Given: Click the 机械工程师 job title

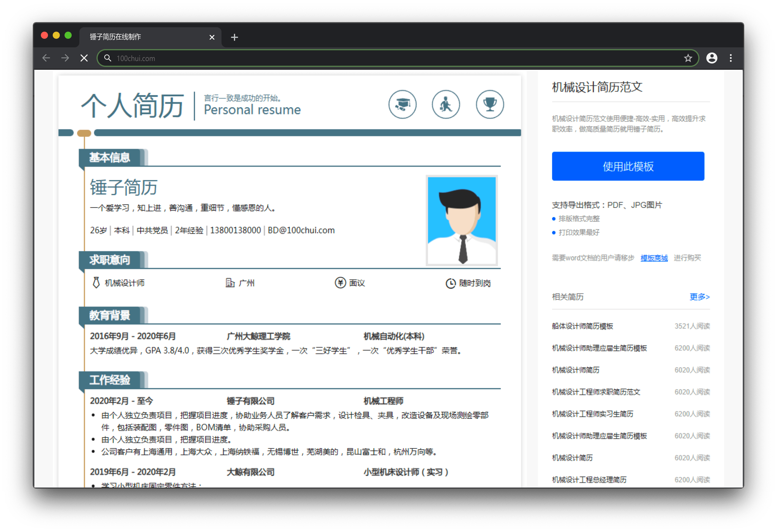Looking at the screenshot, I should coord(383,401).
